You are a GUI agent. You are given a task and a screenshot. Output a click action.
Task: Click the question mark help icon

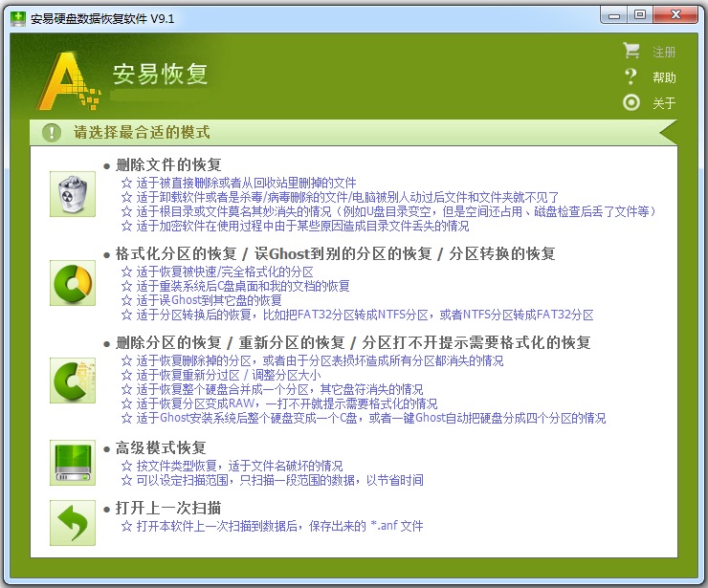tap(631, 76)
